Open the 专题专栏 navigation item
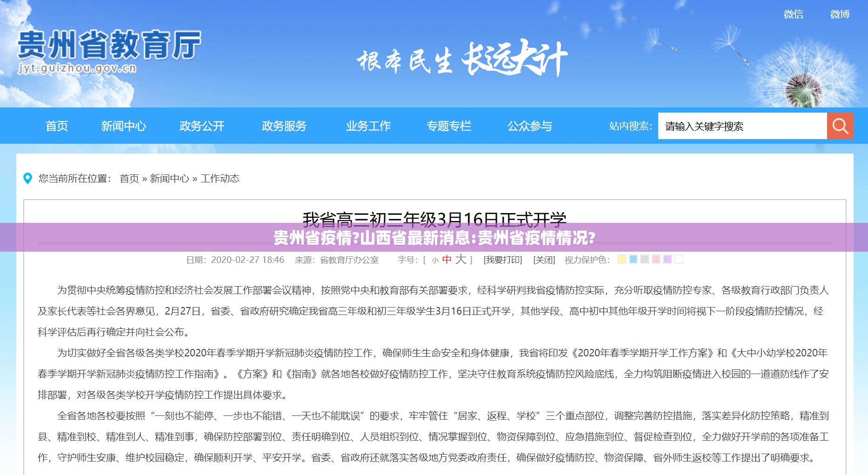The height and width of the screenshot is (475, 868). click(x=449, y=126)
